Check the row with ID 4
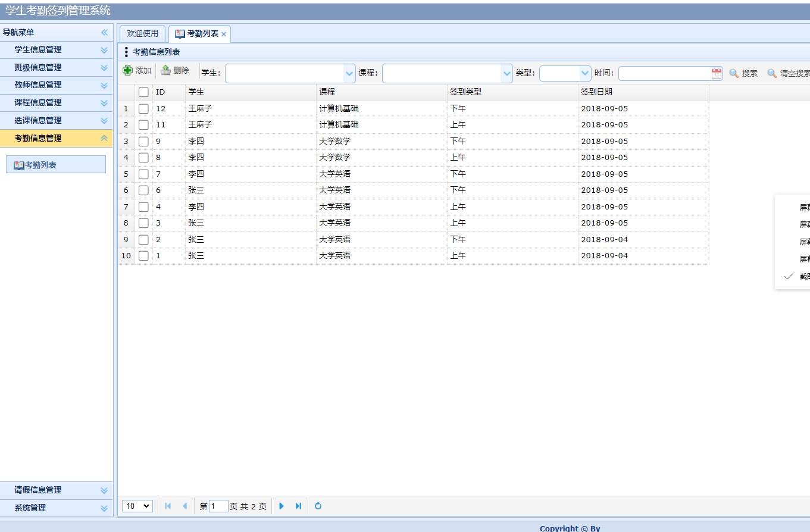Image resolution: width=810 pixels, height=532 pixels. [x=143, y=207]
